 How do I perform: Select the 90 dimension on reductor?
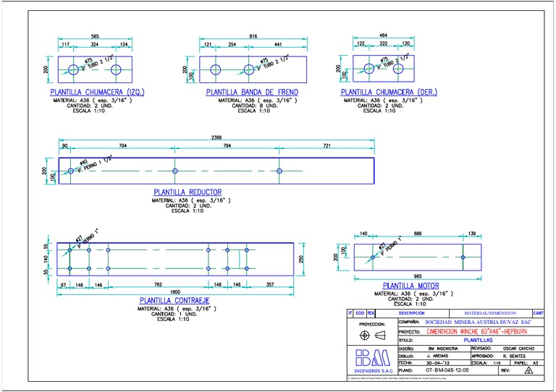(65, 145)
